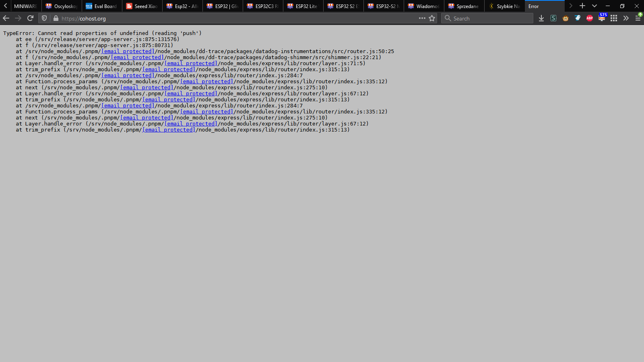The image size is (644, 362).
Task: Open the Downloads panel
Action: 541,18
